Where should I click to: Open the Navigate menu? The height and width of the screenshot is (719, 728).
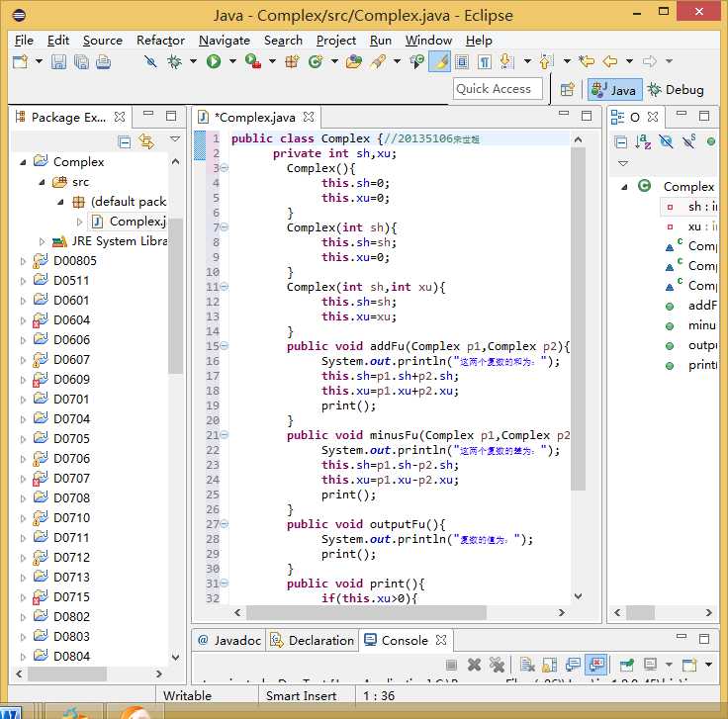click(x=225, y=41)
